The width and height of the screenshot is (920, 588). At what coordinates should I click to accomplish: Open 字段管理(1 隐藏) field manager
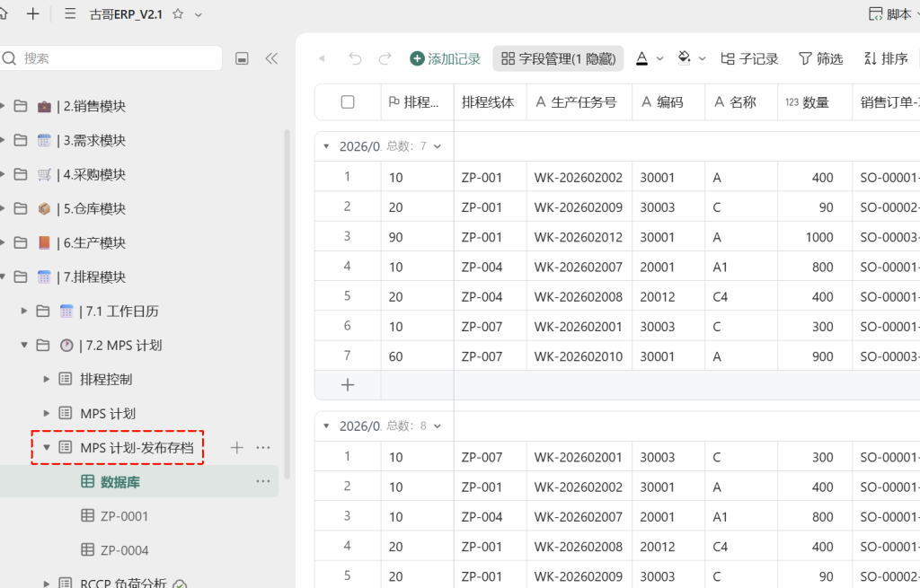point(558,58)
